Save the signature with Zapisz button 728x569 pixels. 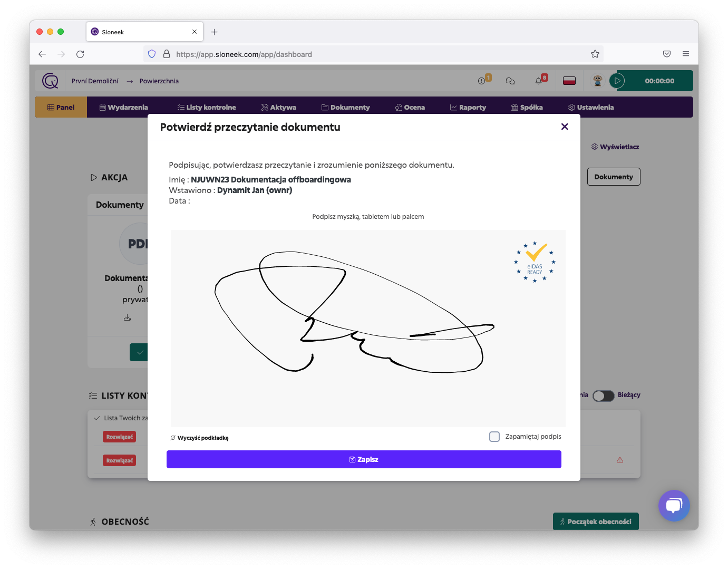pyautogui.click(x=364, y=459)
